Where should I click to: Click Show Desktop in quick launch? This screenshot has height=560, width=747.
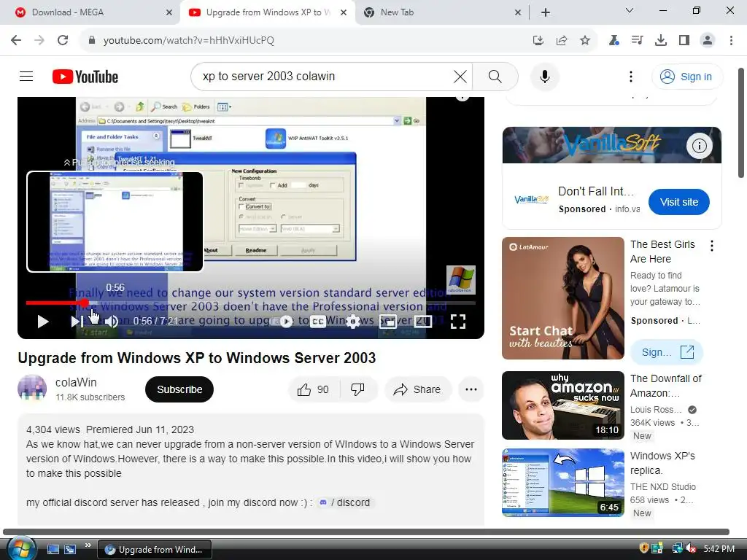(53, 549)
